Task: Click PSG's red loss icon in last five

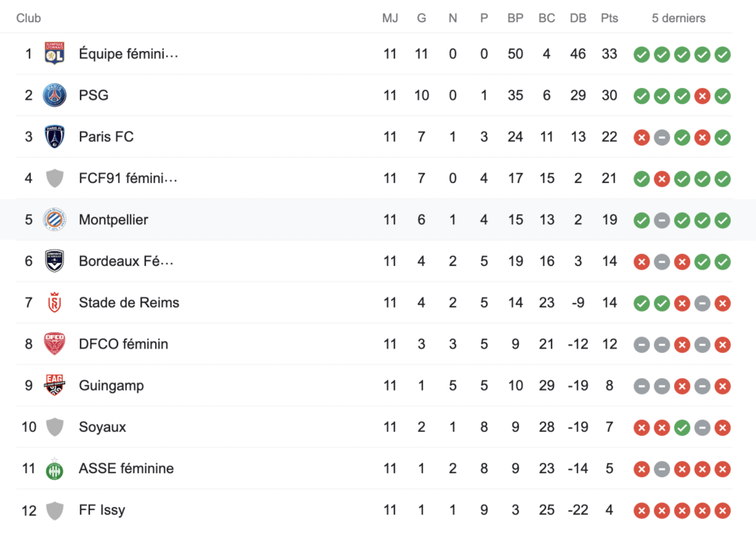Action: pyautogui.click(x=702, y=95)
